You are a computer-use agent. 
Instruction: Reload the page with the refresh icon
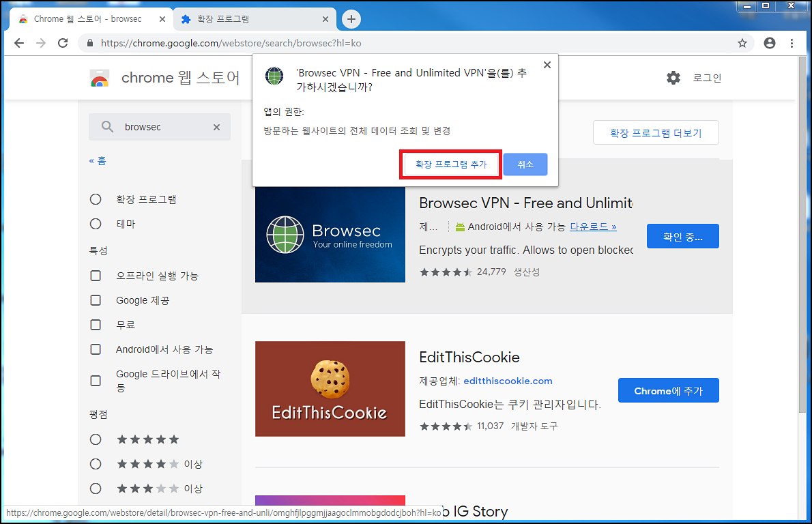(63, 43)
